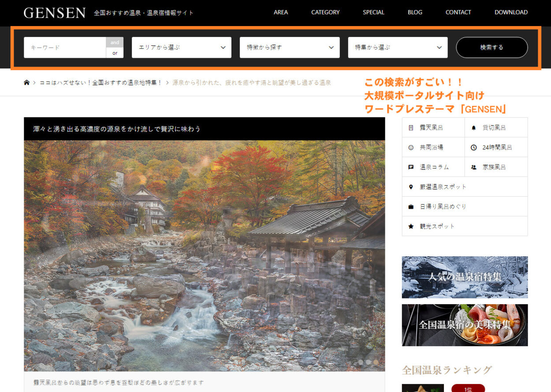The height and width of the screenshot is (392, 551).
Task: Switch the keyword search to 'or' mode
Action: coord(114,52)
